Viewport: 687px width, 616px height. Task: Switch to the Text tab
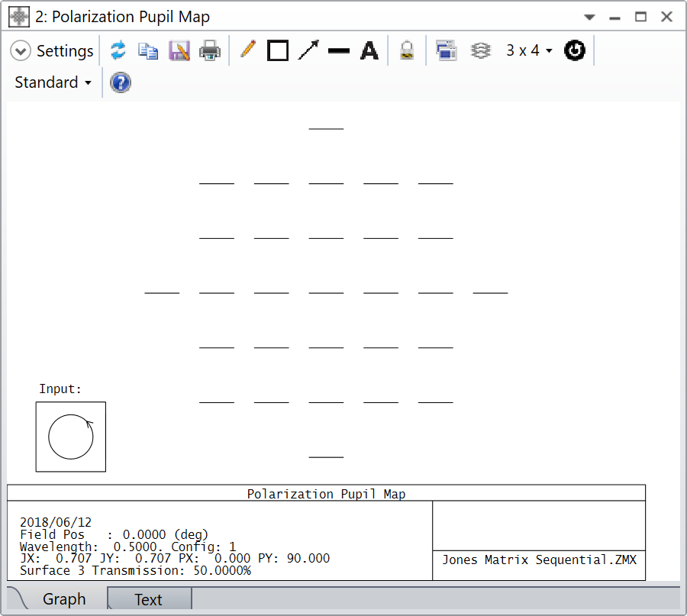click(148, 600)
